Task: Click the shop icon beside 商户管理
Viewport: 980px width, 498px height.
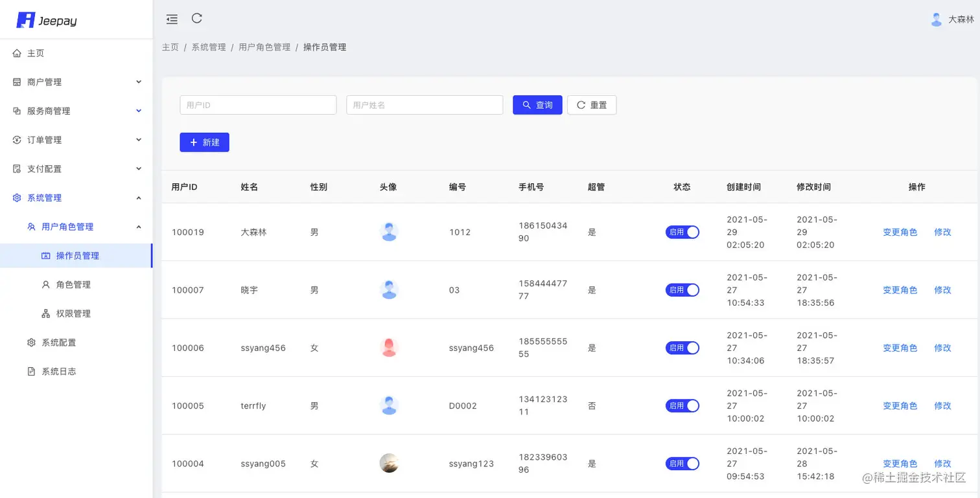Action: click(17, 82)
